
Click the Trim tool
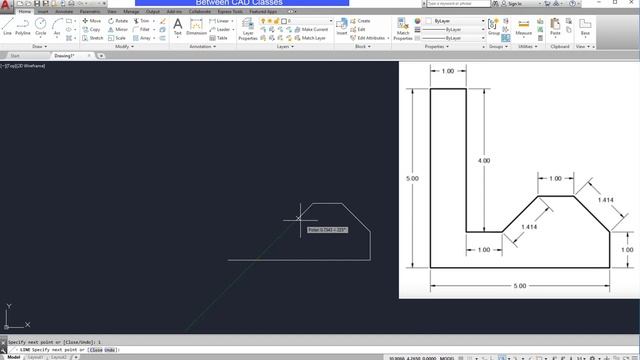point(142,21)
